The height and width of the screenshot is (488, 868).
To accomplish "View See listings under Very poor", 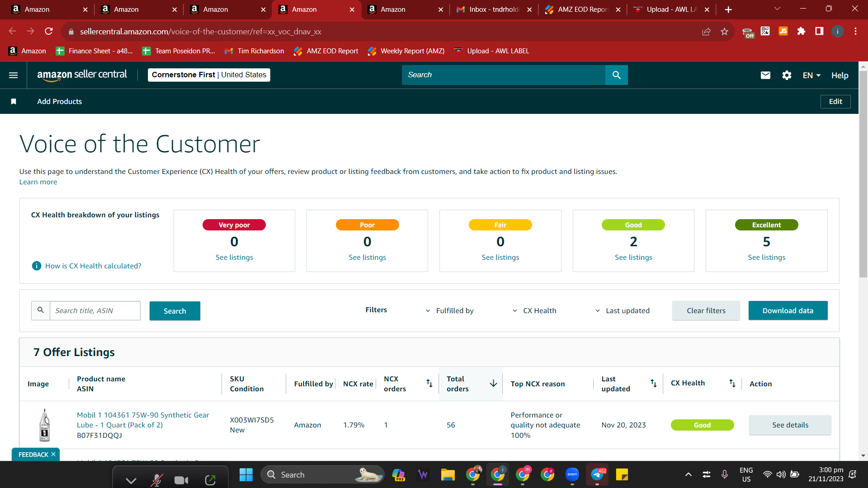I will [x=234, y=257].
